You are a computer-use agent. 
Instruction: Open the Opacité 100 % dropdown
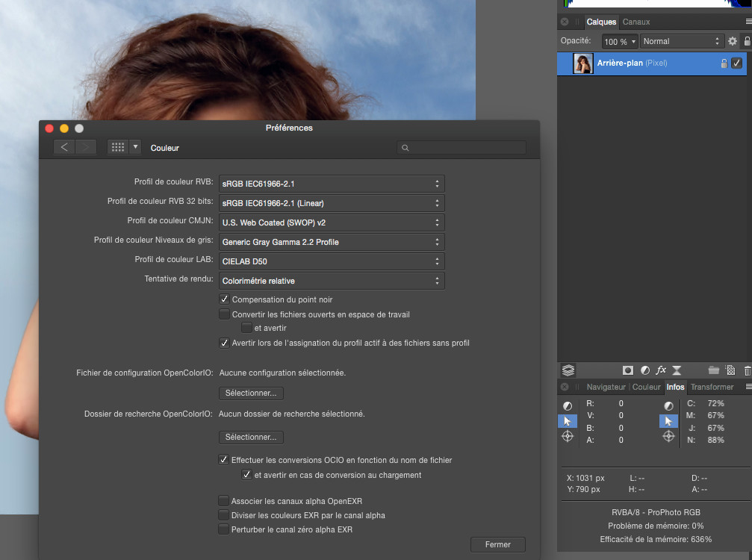(x=620, y=42)
